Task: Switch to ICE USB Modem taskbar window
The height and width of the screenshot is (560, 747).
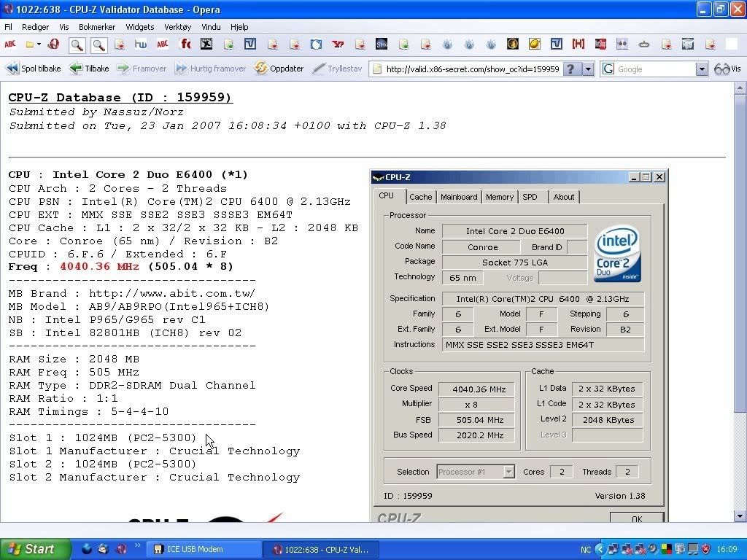Action: click(204, 549)
